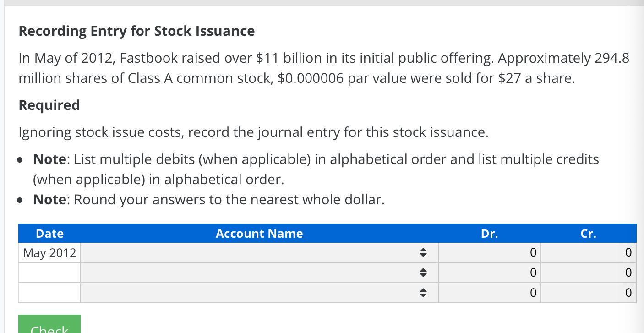The height and width of the screenshot is (333, 644).
Task: Click the Check button
Action: pos(49,327)
